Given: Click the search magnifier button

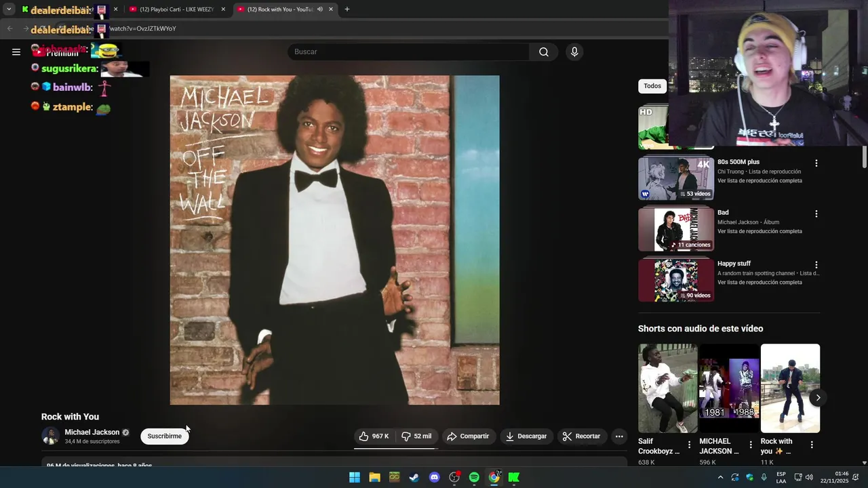Looking at the screenshot, I should coord(544,52).
